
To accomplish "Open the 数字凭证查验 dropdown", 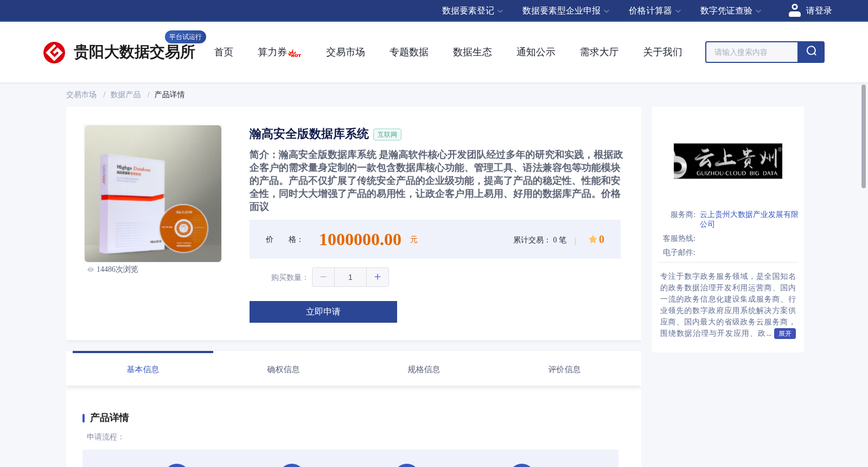I will click(x=731, y=11).
